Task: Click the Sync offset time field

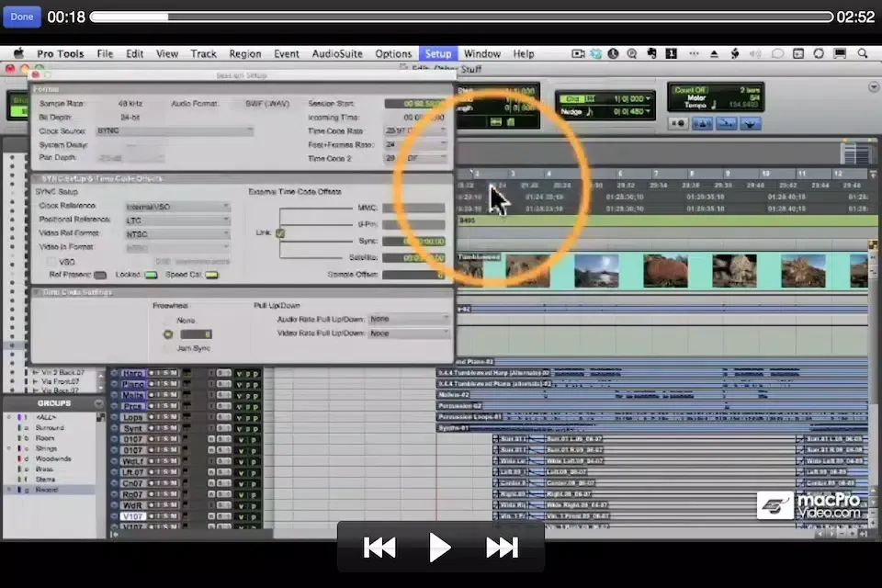Action: click(x=414, y=241)
